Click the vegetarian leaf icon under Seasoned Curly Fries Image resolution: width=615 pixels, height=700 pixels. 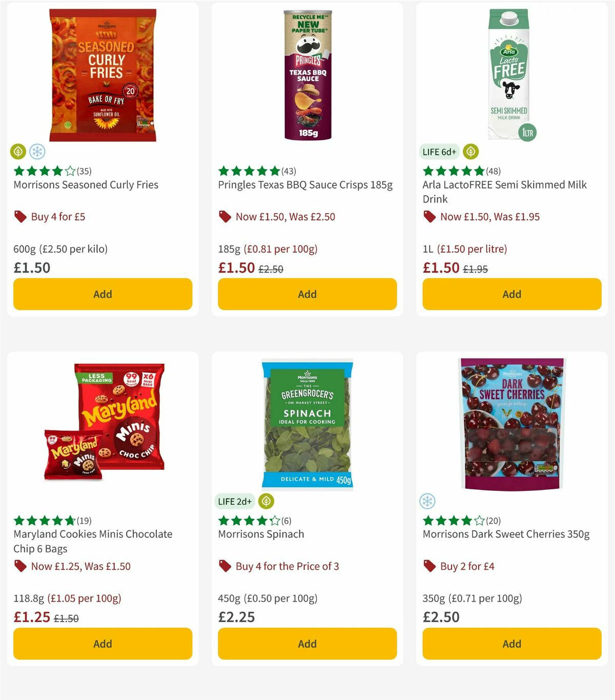coord(18,152)
